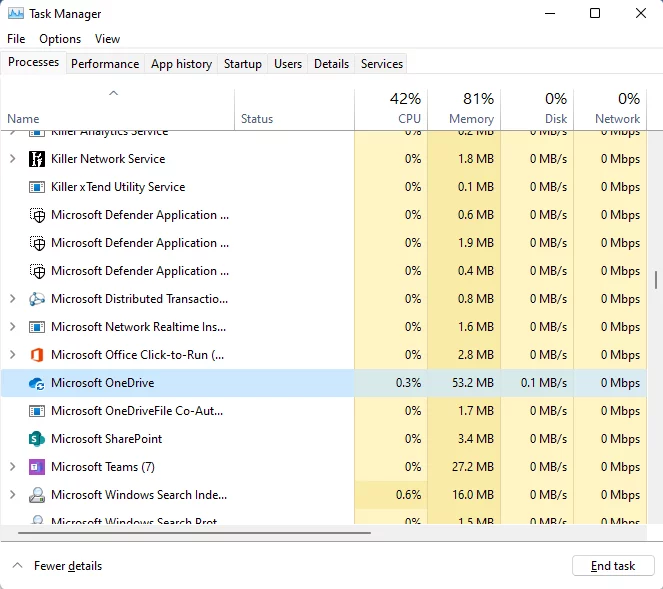Screen dimensions: 663x589
Task: Click the Microsoft Teams icon
Action: [x=37, y=467]
